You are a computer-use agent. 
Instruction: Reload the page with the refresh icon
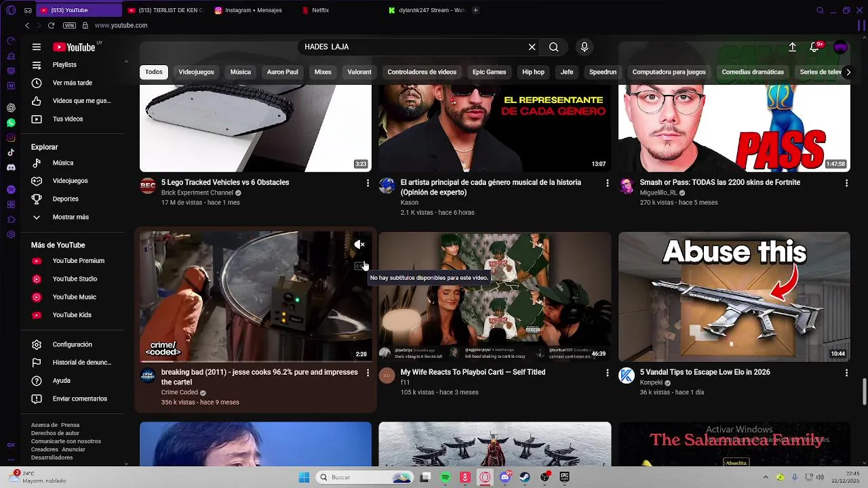[51, 25]
